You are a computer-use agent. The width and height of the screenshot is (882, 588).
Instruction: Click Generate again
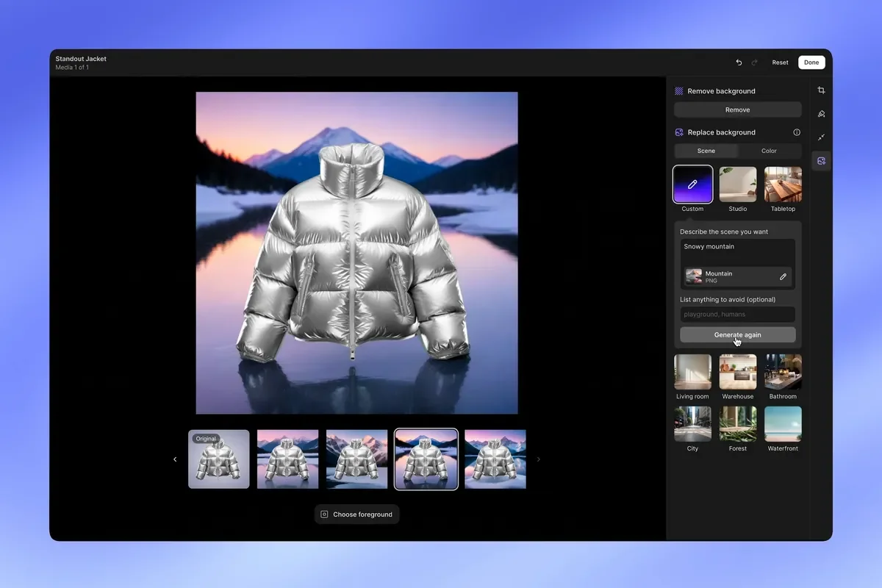tap(737, 335)
